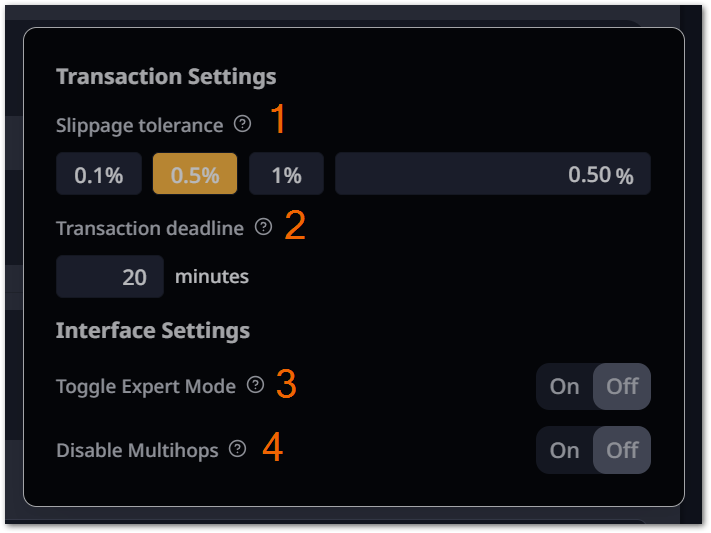This screenshot has height=533, width=711.
Task: Set slippage tolerance to 1%
Action: coord(286,174)
